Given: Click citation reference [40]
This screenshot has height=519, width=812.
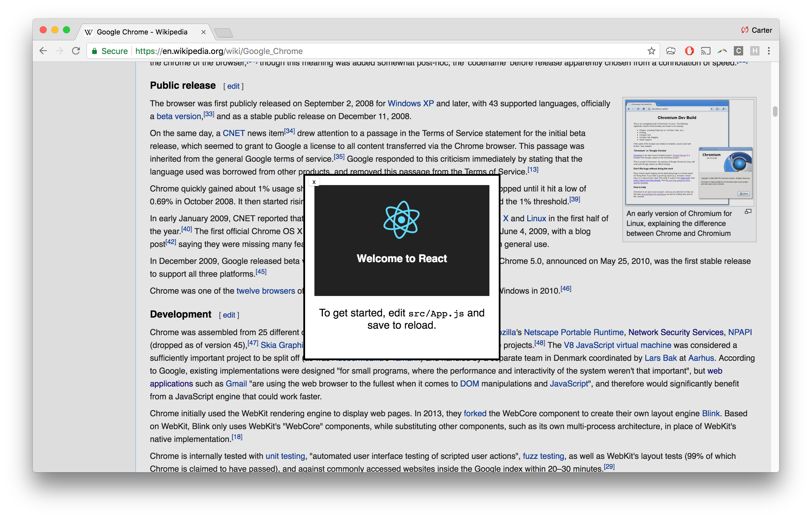Looking at the screenshot, I should coord(186,229).
